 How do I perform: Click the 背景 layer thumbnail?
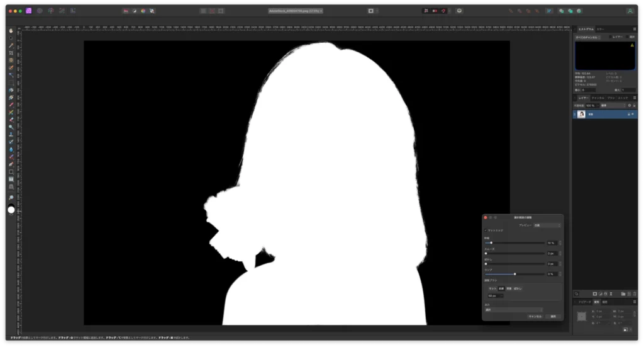581,114
